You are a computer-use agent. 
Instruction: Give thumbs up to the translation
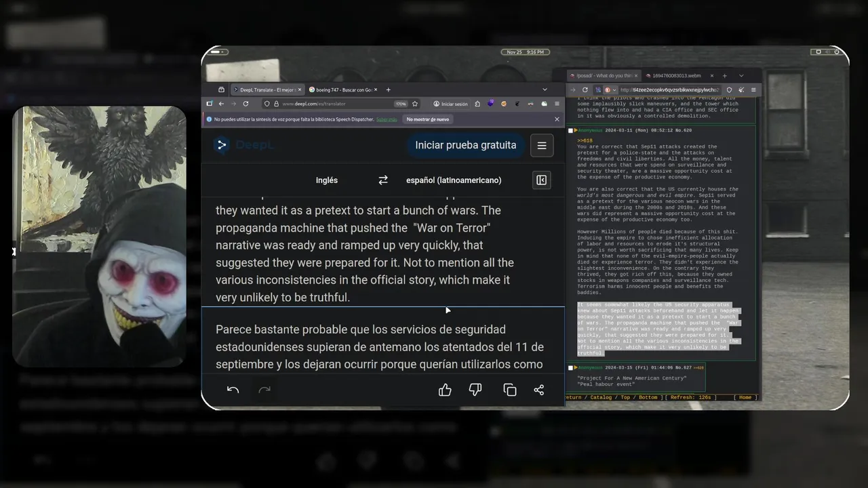pos(445,390)
